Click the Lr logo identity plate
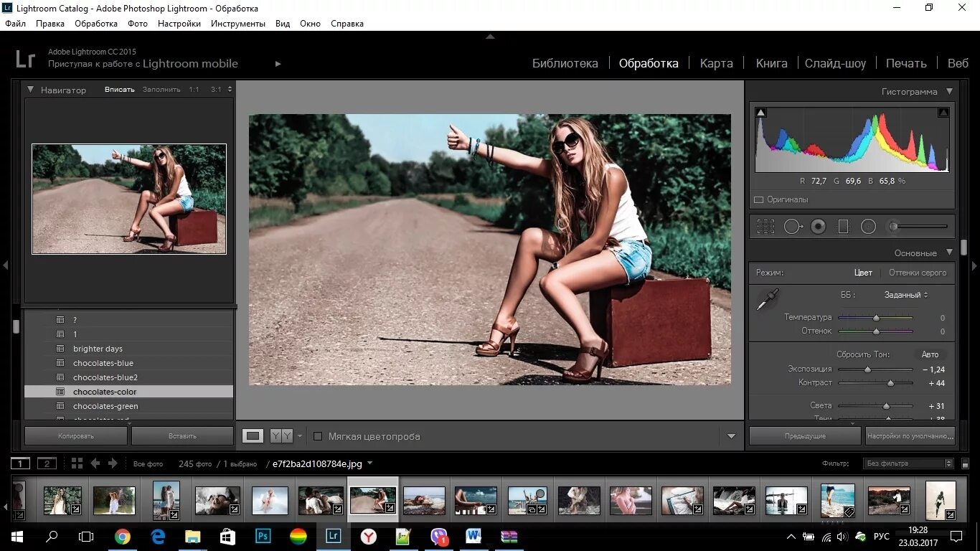This screenshot has width=980, height=551. coord(25,59)
